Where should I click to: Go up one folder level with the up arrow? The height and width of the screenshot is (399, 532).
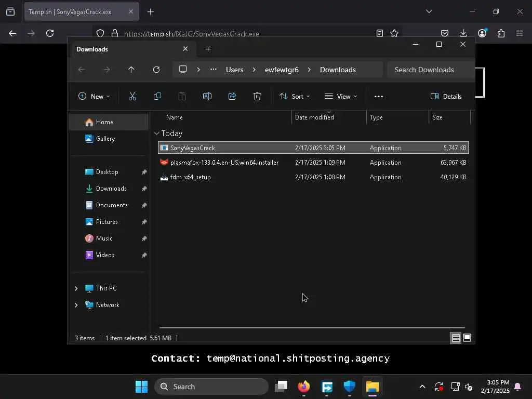(131, 70)
